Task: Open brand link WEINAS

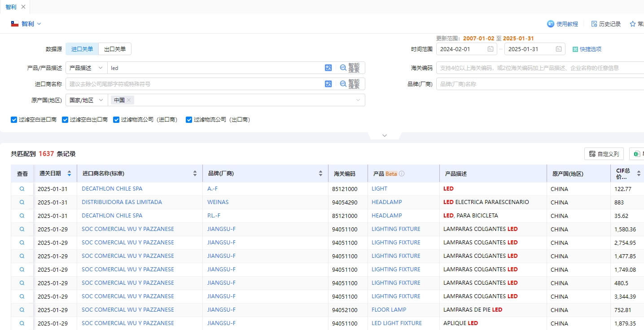Action: 218,202
